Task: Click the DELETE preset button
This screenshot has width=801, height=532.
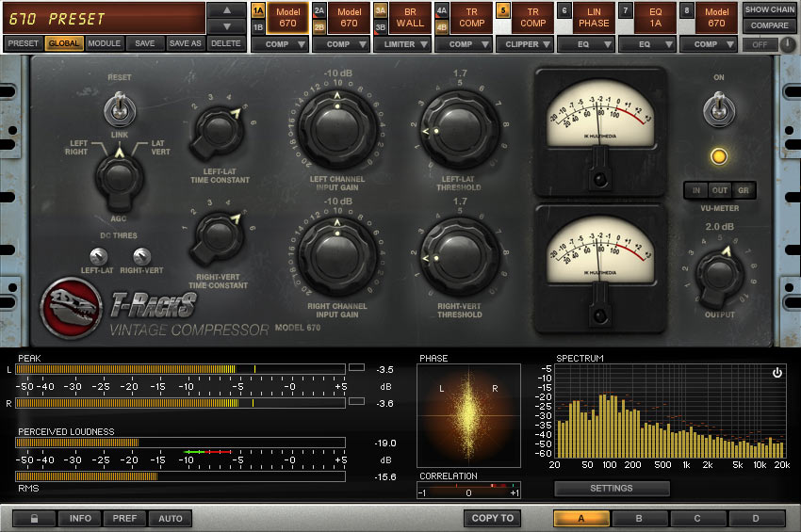Action: tap(226, 44)
